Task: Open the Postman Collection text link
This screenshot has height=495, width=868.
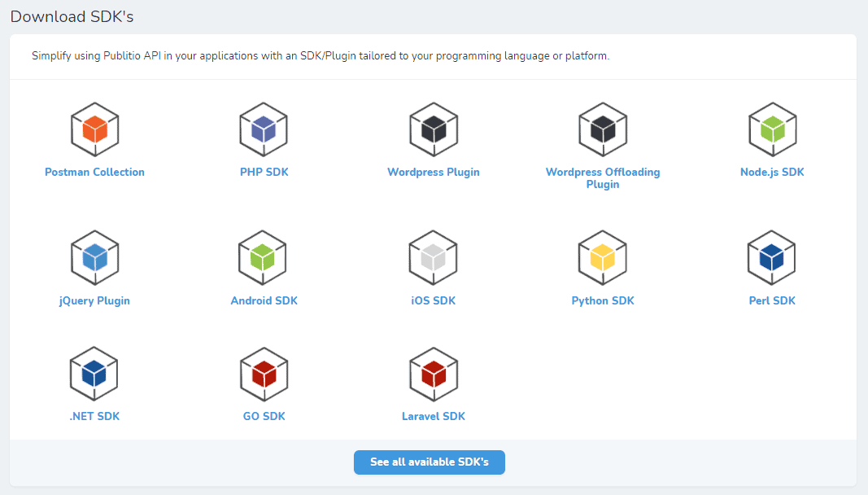Action: [x=94, y=173]
